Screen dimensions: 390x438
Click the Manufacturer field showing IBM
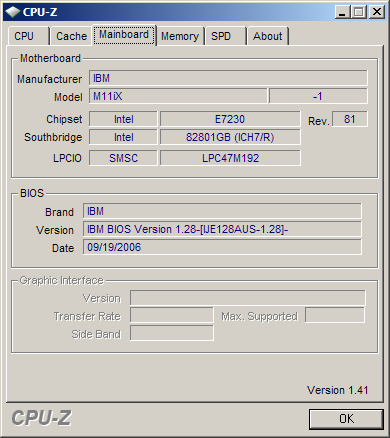click(x=228, y=78)
